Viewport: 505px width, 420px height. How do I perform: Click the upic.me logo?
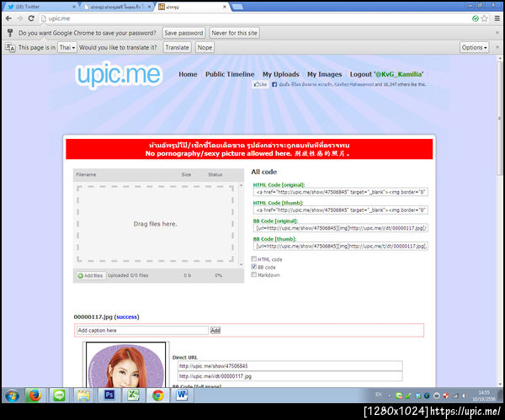pos(119,74)
